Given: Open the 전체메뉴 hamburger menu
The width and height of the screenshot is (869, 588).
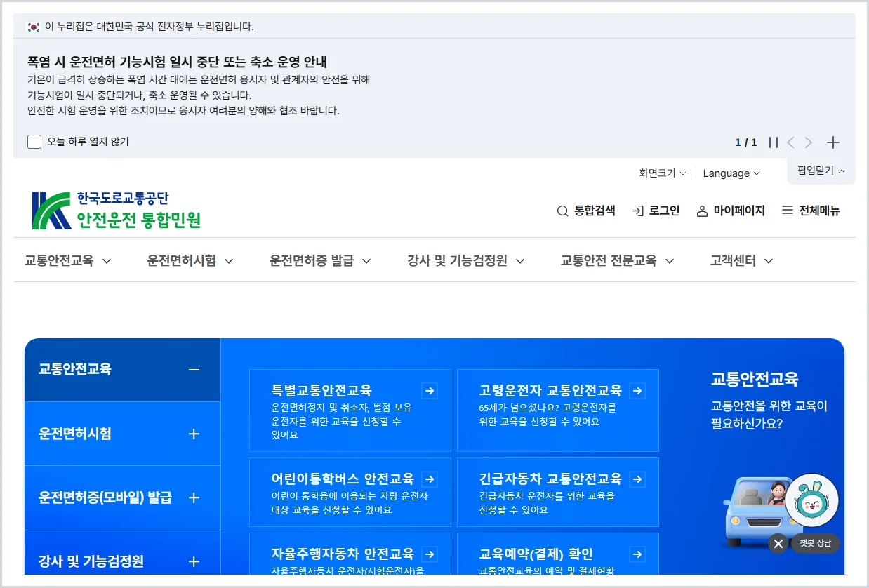Looking at the screenshot, I should (811, 211).
